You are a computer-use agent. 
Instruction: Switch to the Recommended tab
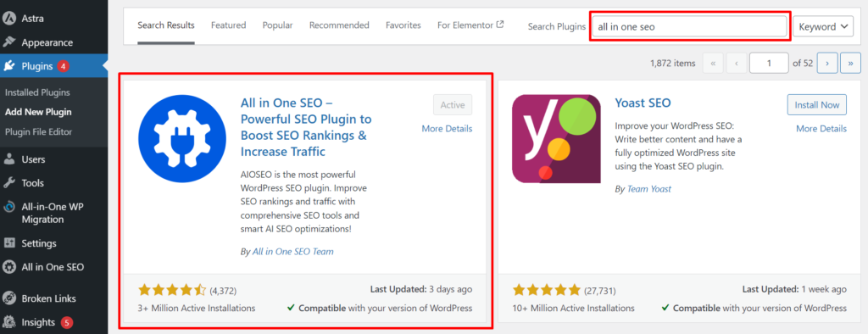coord(339,25)
